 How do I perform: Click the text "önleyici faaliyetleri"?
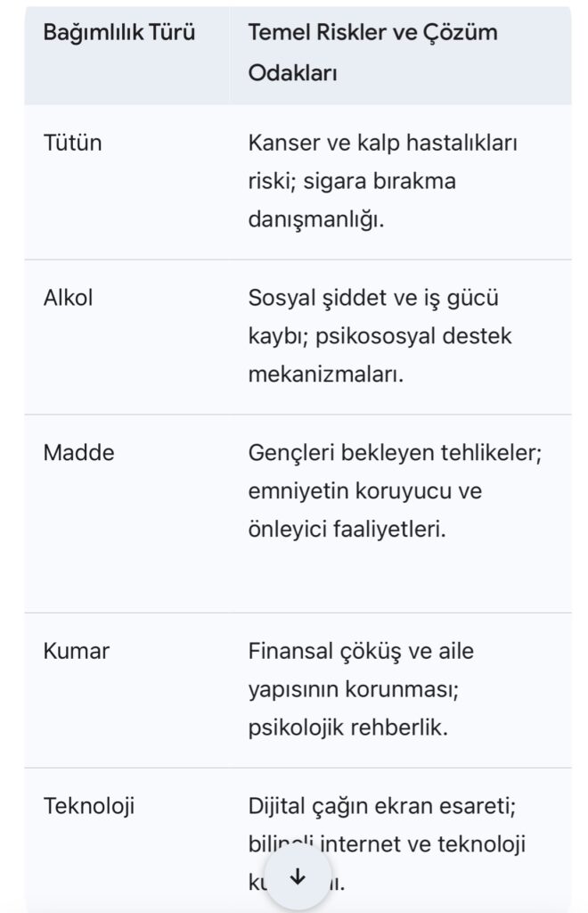click(346, 530)
